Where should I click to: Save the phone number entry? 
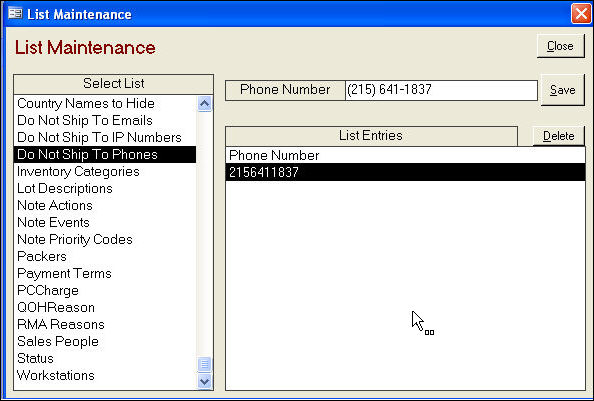point(563,90)
